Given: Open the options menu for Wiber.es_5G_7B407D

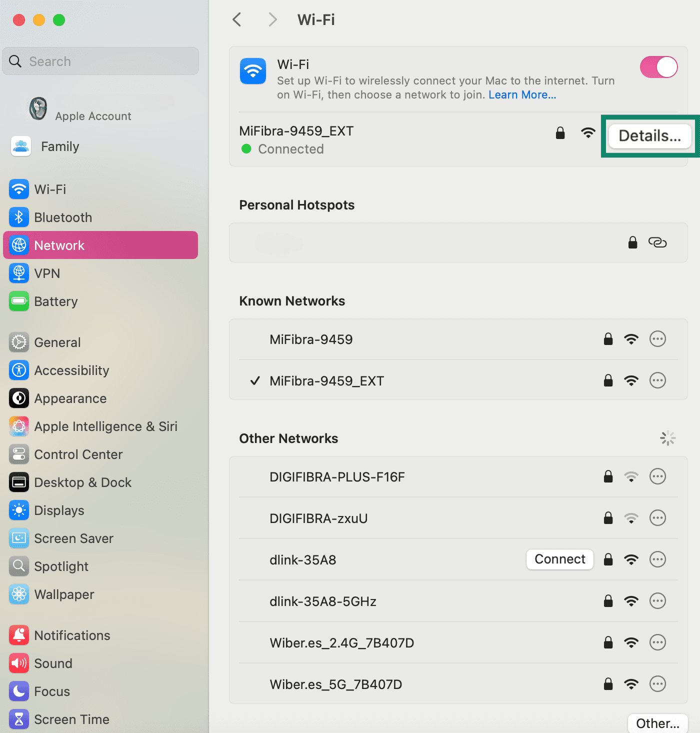Looking at the screenshot, I should (x=657, y=684).
